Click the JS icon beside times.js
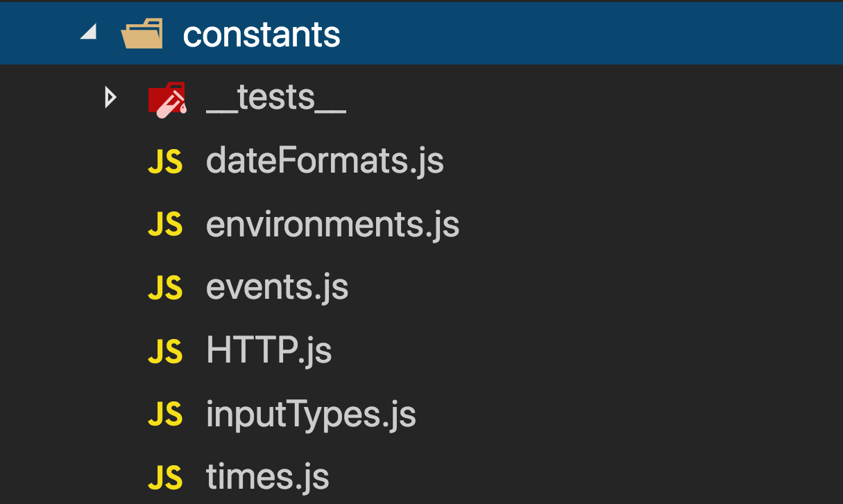Screen dimensions: 843x504 pos(165,478)
